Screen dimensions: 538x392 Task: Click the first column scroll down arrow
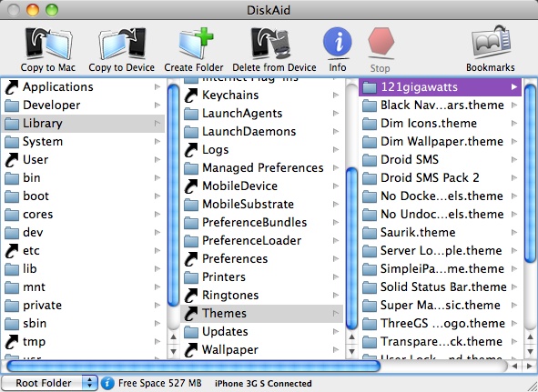click(173, 352)
